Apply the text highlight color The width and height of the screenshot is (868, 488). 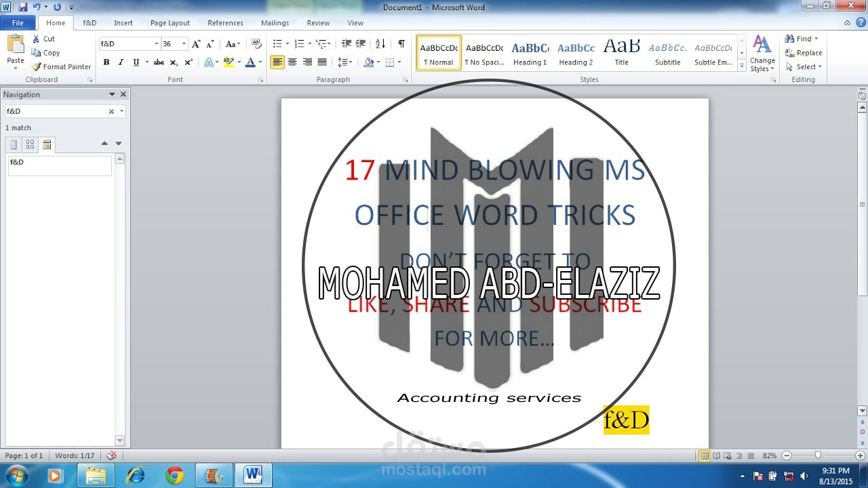pos(229,62)
